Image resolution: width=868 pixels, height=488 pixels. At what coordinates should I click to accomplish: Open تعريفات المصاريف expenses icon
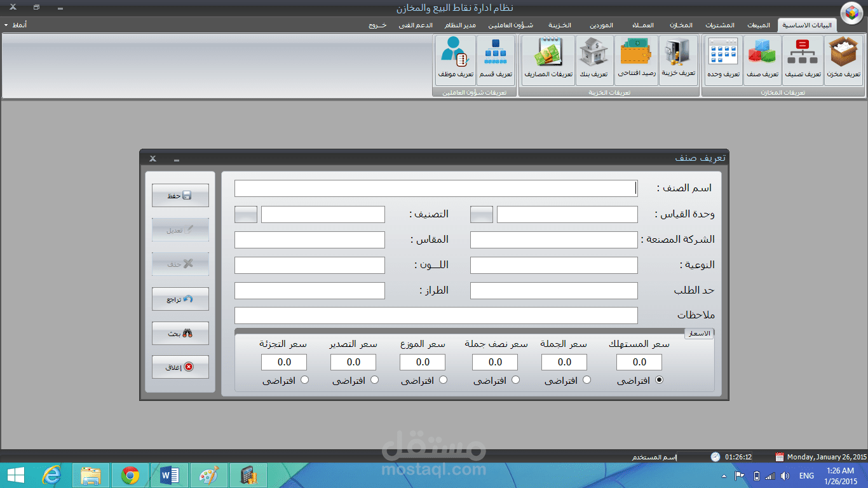coord(547,59)
